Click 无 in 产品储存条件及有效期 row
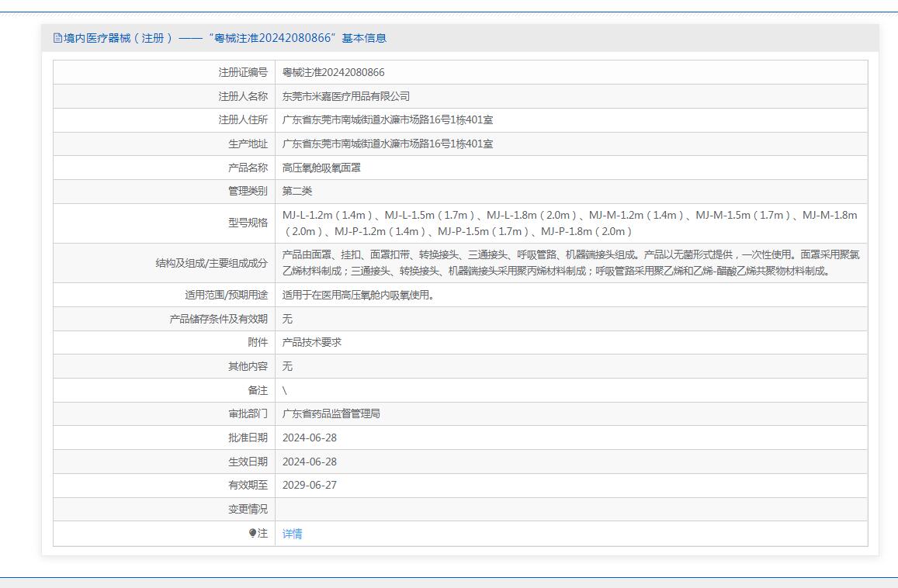Image resolution: width=898 pixels, height=588 pixels. 287,319
